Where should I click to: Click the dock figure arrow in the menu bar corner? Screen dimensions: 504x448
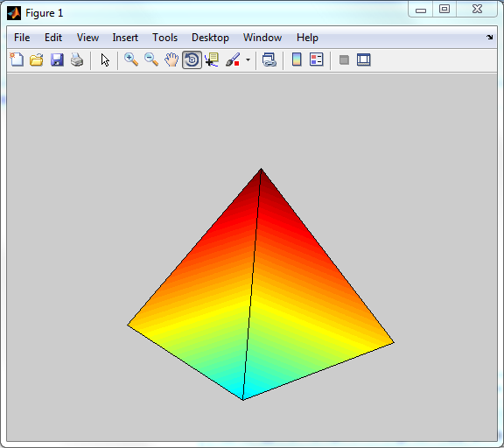coord(489,38)
